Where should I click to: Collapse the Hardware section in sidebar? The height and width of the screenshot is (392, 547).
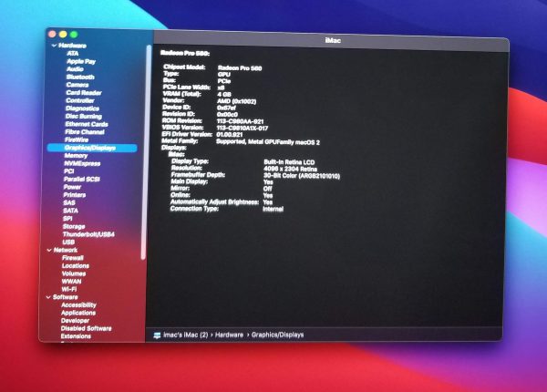(53, 45)
